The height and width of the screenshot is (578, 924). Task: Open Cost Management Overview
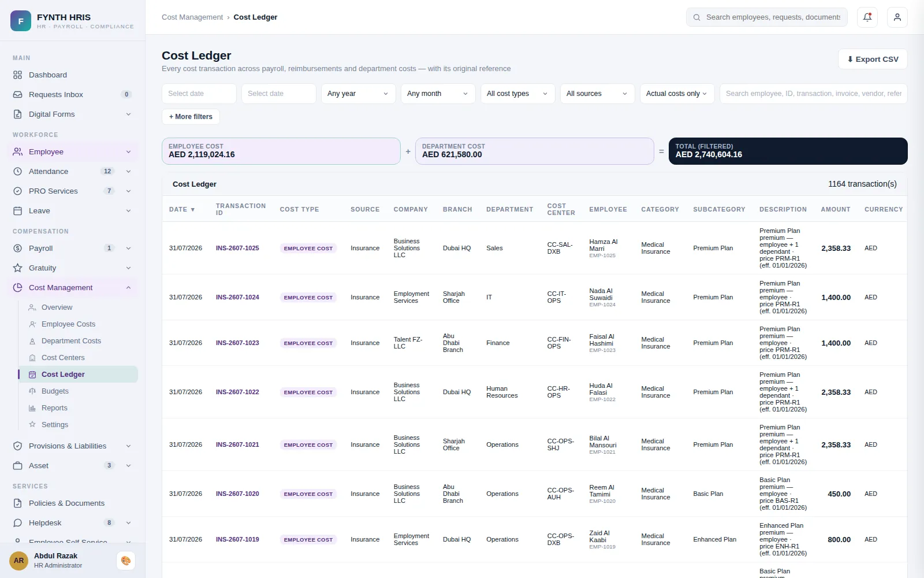click(x=77, y=307)
